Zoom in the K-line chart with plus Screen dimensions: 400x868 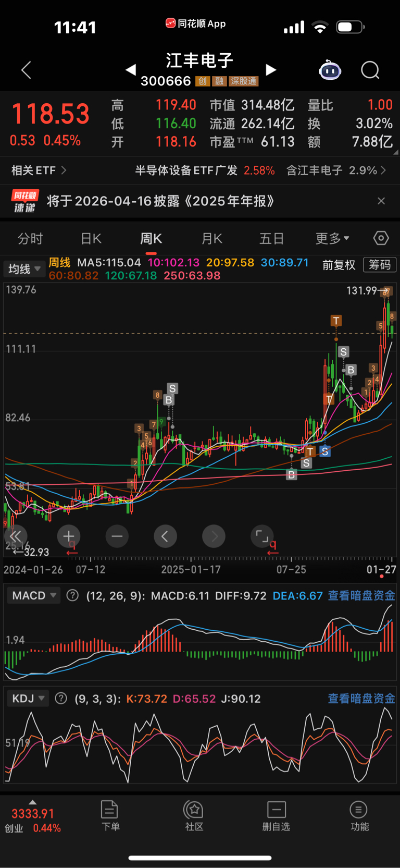coord(69,536)
